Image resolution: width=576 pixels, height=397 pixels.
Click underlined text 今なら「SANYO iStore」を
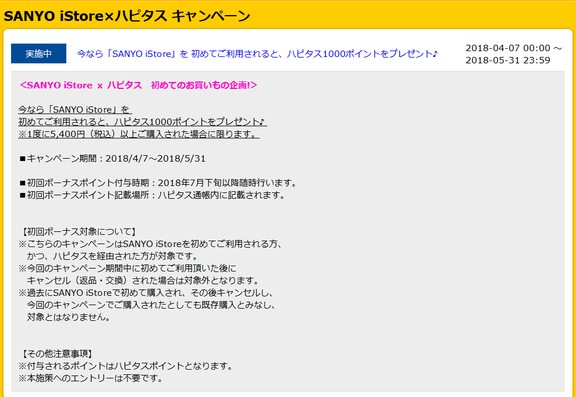point(75,109)
